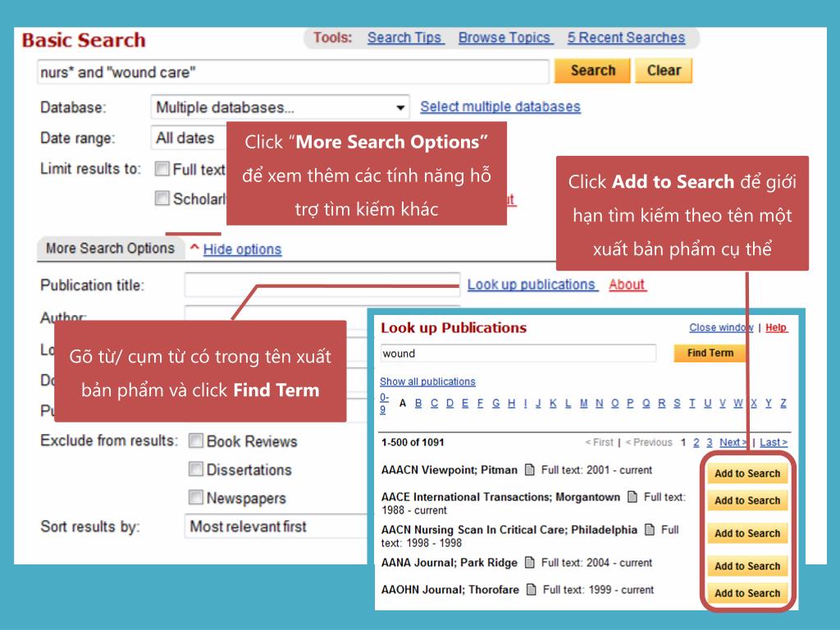Click the basic search query field
This screenshot has height=630, width=840.
(294, 72)
